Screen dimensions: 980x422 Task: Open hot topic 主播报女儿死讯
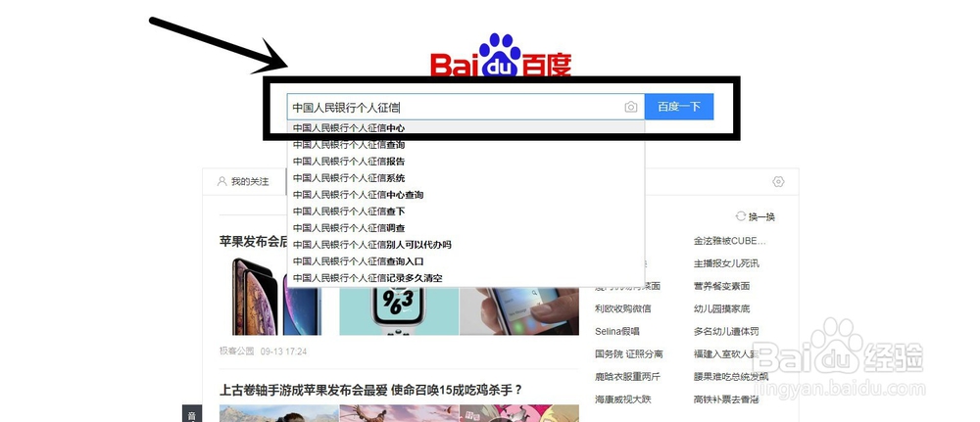(726, 263)
